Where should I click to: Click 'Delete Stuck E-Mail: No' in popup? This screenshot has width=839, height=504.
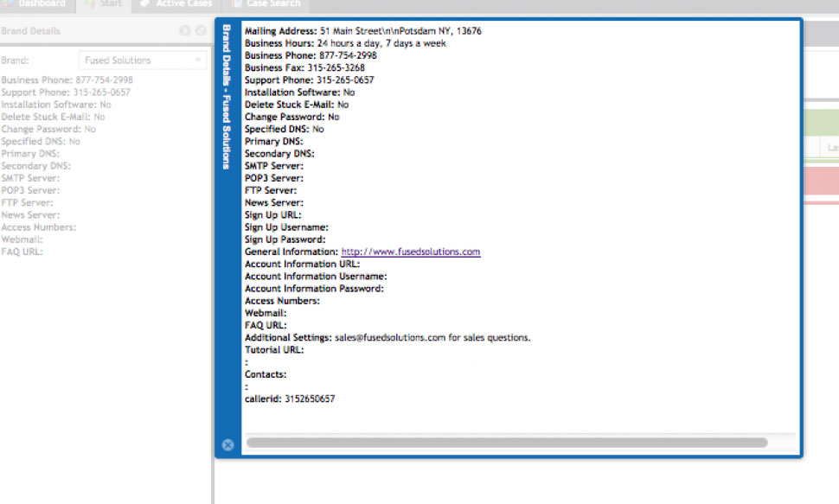[x=297, y=105]
